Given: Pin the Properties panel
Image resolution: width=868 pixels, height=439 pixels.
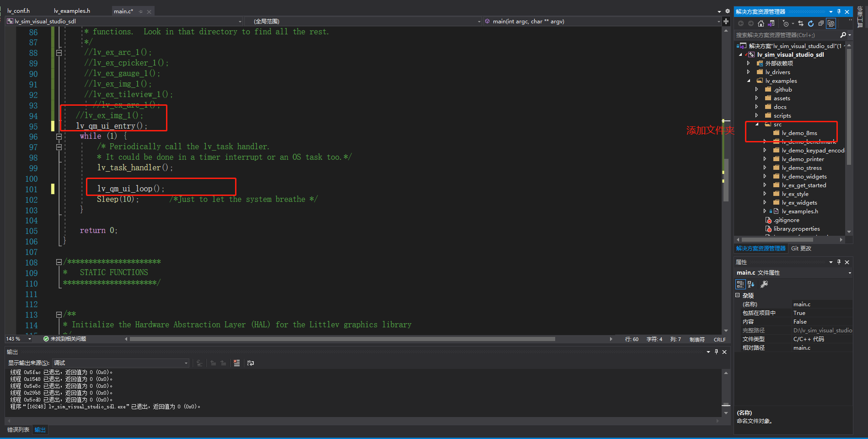Looking at the screenshot, I should [x=839, y=262].
